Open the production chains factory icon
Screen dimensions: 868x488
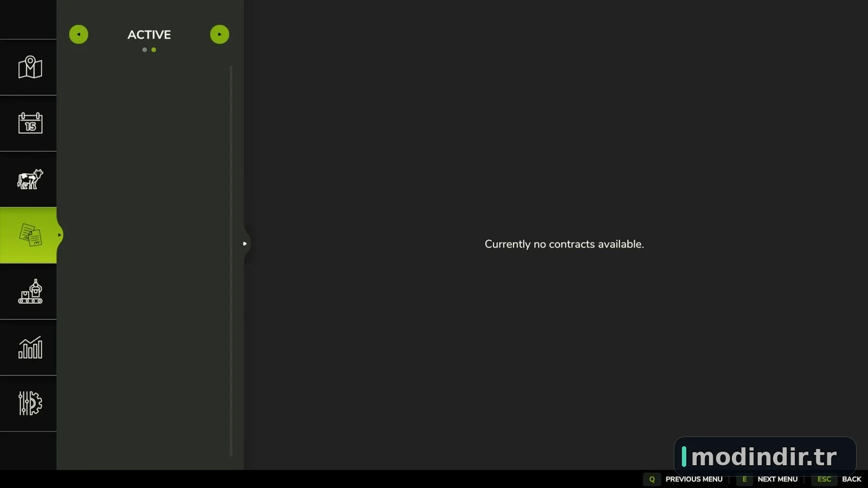click(30, 291)
